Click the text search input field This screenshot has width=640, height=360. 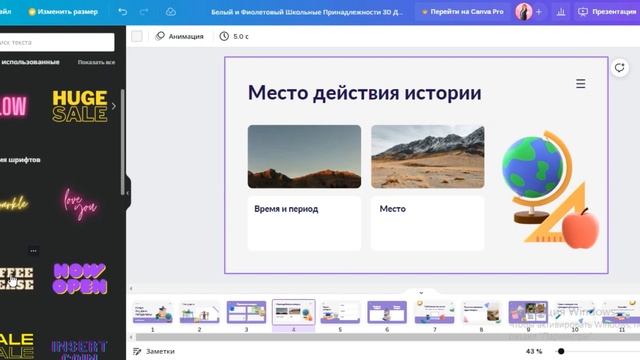[57, 42]
